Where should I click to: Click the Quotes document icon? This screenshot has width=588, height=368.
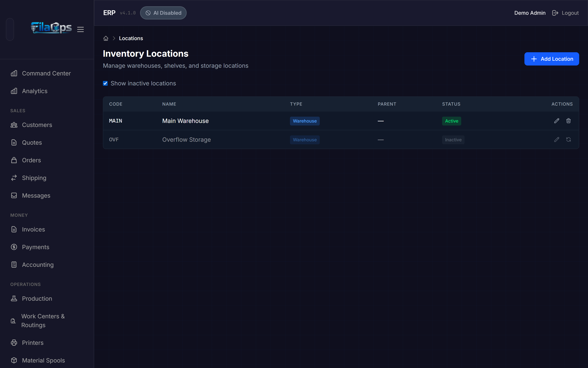(14, 143)
